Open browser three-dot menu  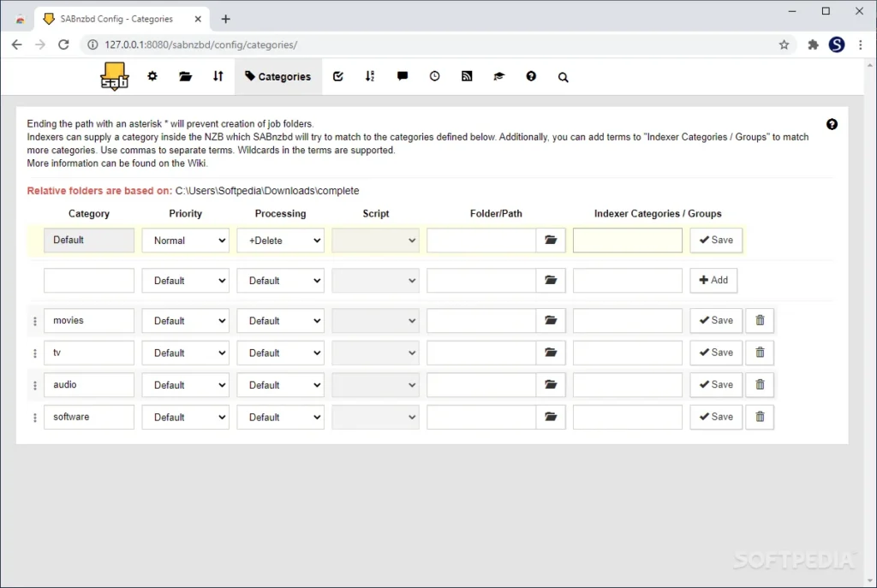(861, 45)
